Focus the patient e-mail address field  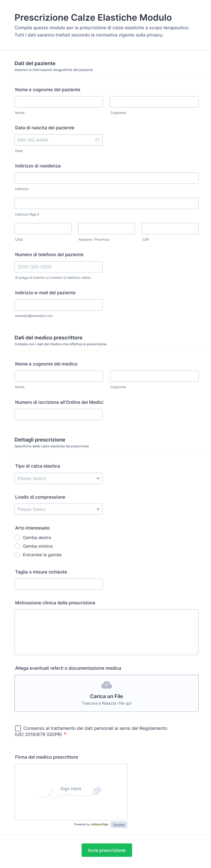coord(58,305)
